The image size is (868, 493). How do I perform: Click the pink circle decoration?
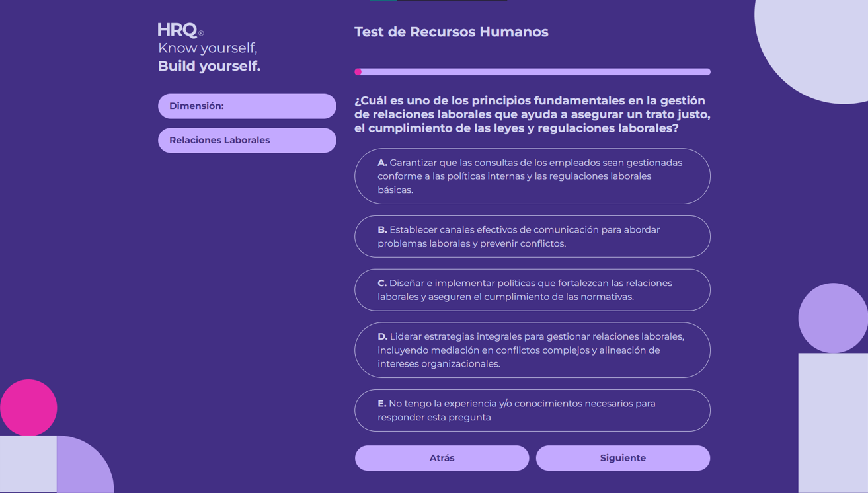pos(27,408)
